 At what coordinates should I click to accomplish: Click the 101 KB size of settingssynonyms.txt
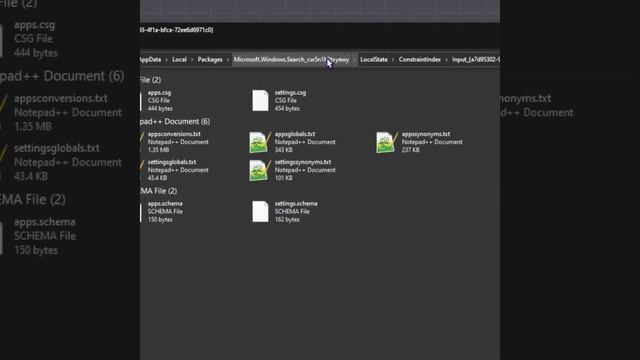tap(284, 178)
